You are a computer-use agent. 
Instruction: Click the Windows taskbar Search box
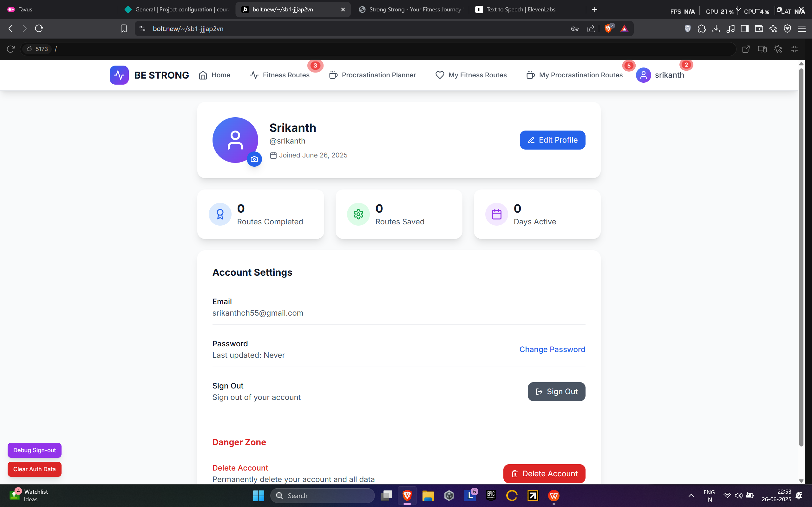323,496
